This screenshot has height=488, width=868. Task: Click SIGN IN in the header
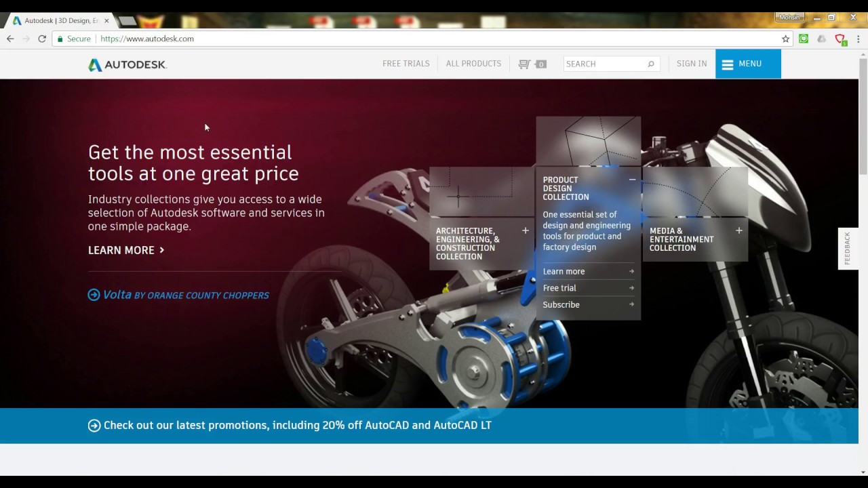click(x=692, y=64)
